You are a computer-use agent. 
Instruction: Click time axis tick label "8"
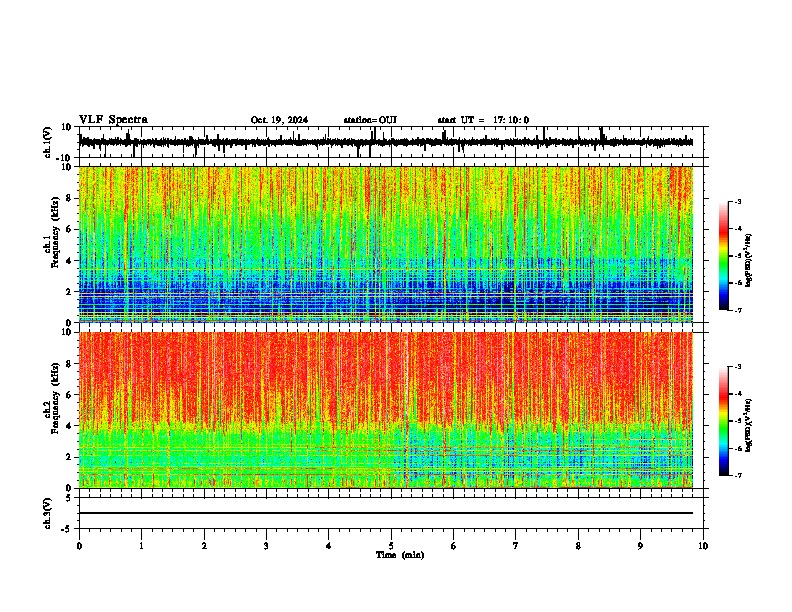click(x=578, y=546)
